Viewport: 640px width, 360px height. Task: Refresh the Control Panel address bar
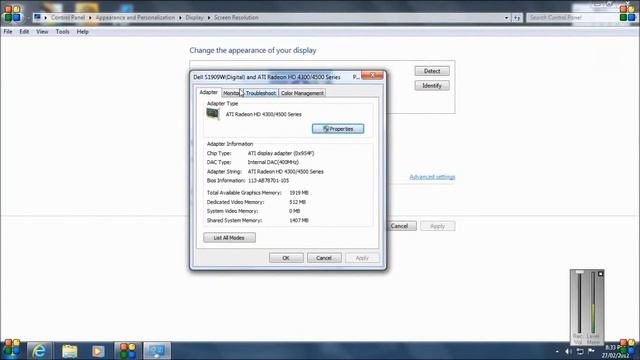coord(517,18)
